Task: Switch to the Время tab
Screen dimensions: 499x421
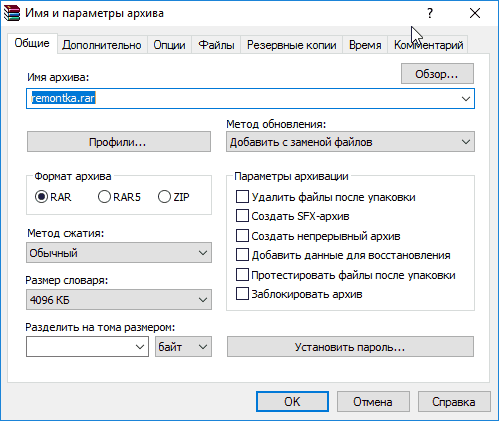Action: pos(365,45)
